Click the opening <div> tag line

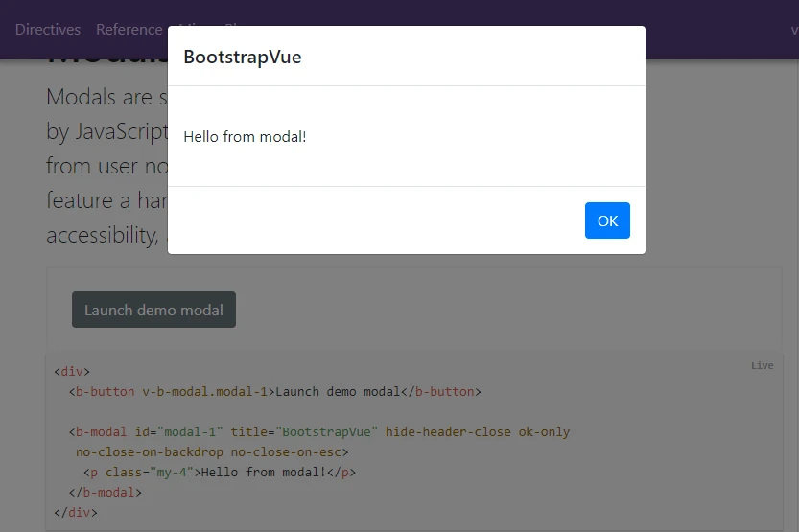pyautogui.click(x=72, y=372)
